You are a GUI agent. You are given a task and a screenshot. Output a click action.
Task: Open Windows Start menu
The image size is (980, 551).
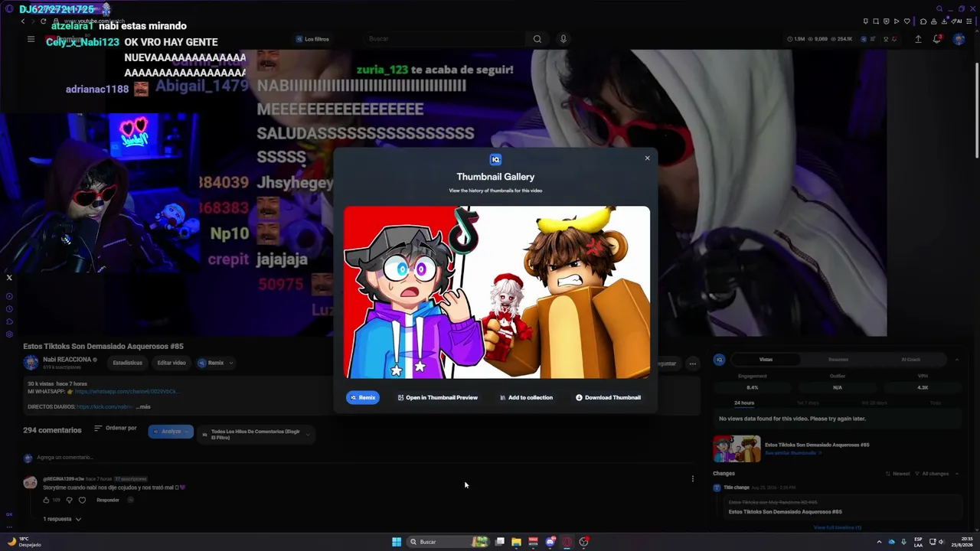click(x=397, y=542)
